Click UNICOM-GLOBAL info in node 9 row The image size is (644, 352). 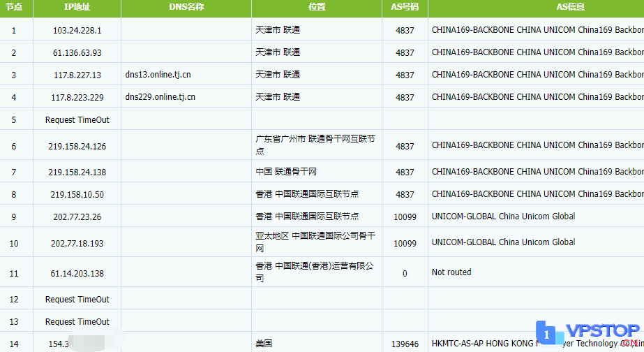click(503, 217)
